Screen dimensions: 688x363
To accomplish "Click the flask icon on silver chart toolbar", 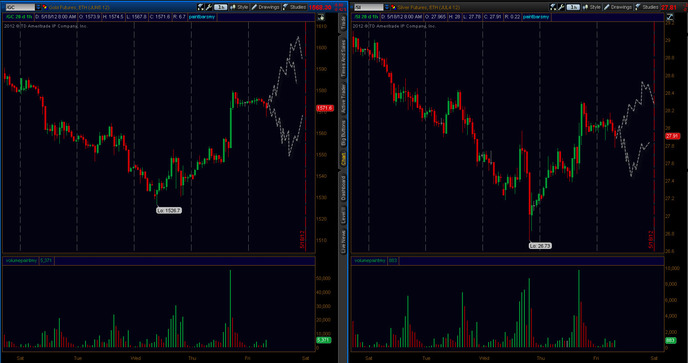I will coord(553,7).
